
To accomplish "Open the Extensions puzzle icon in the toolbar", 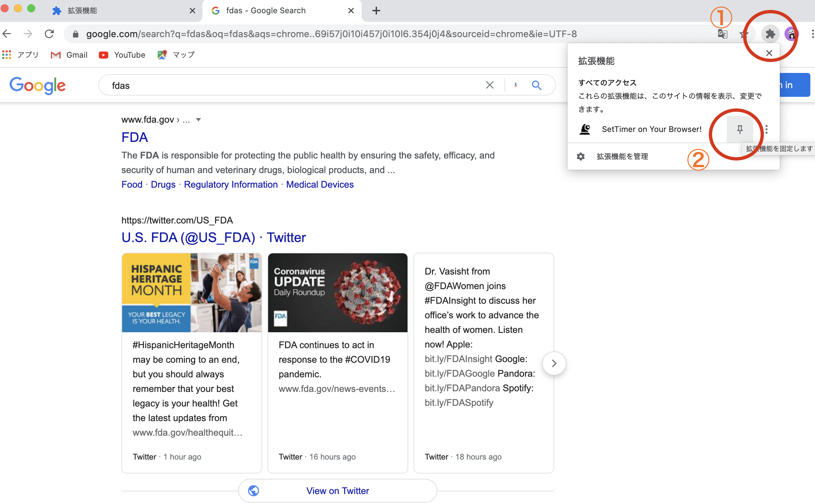I will pos(770,34).
